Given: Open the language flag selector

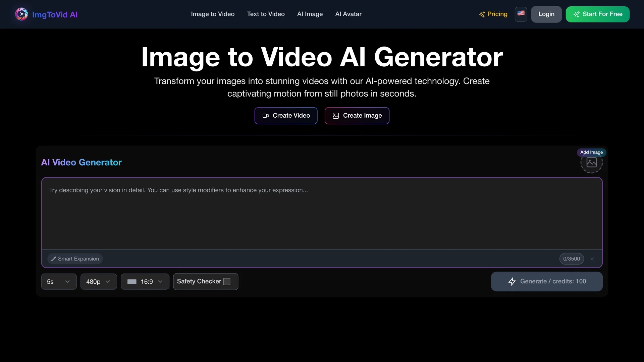Looking at the screenshot, I should [x=521, y=14].
